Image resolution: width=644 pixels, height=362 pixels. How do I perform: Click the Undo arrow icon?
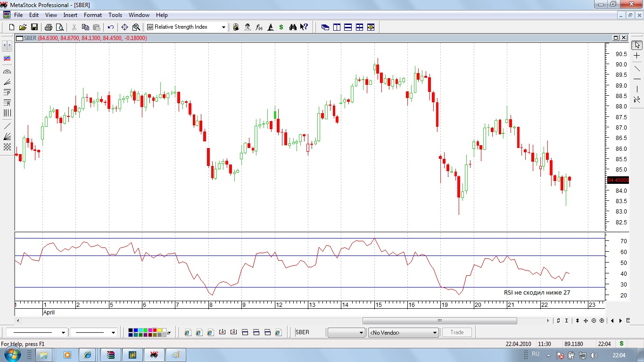(111, 27)
